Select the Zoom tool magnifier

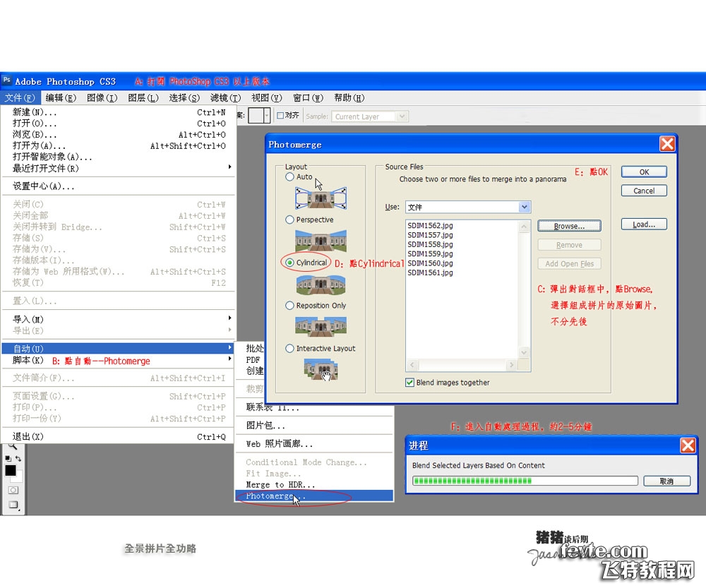(13, 446)
